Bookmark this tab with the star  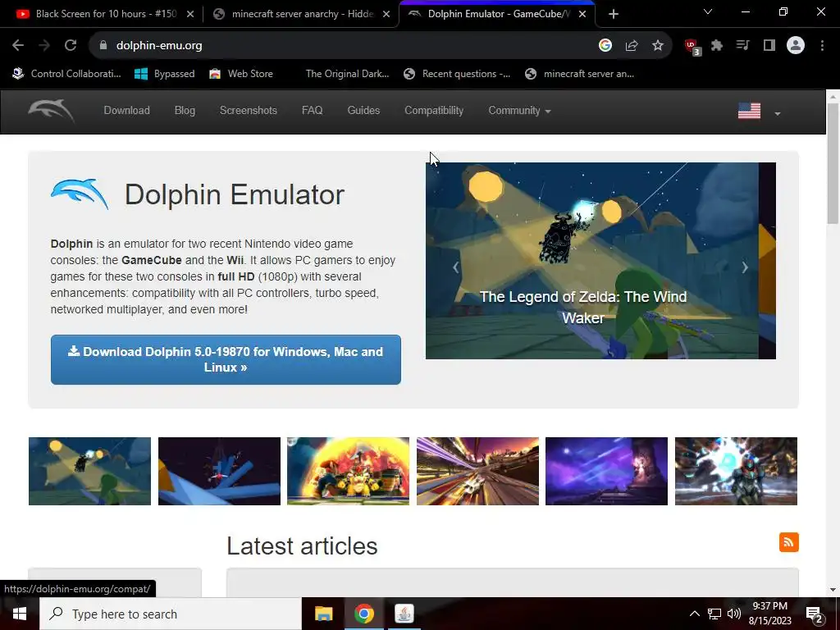[658, 46]
